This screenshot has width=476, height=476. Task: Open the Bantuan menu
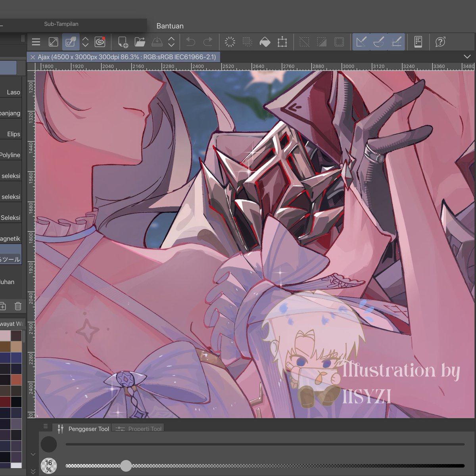point(170,26)
